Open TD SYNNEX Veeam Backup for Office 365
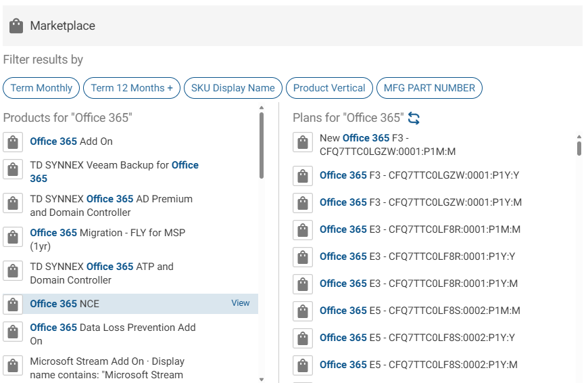588x383 pixels. [114, 172]
